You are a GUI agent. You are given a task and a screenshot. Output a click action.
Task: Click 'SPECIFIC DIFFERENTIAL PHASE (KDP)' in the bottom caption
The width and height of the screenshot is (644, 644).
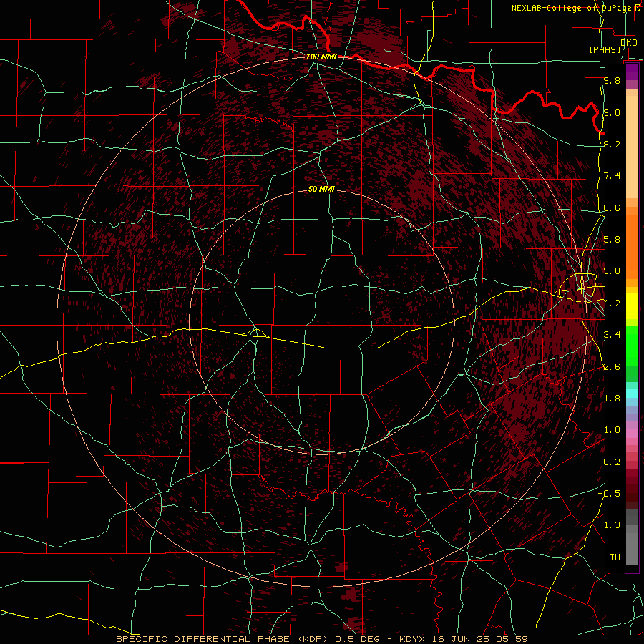(223, 639)
